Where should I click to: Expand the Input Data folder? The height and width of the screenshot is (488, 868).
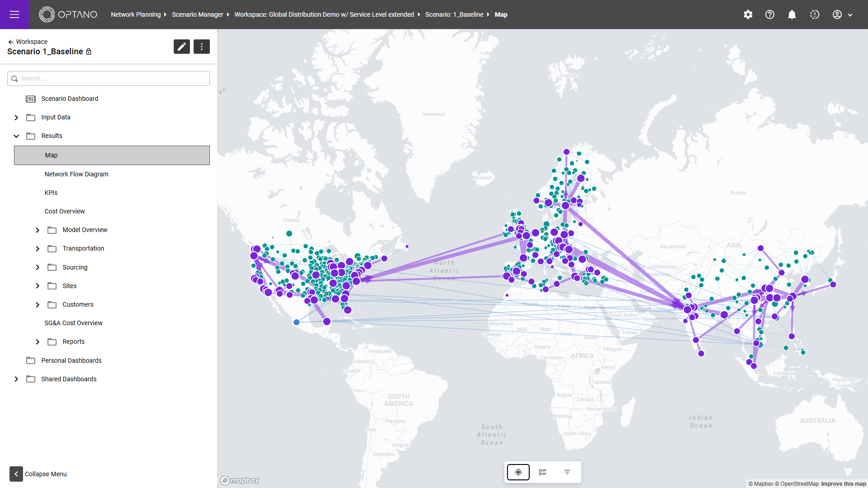click(x=16, y=118)
